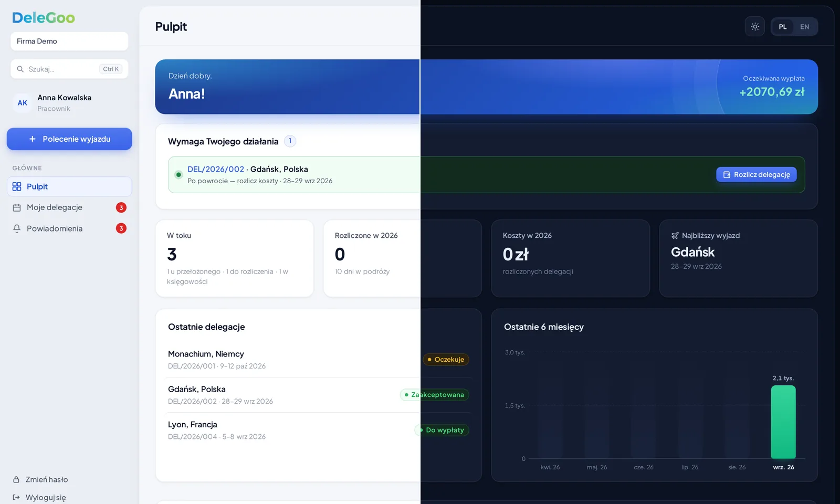Click the Zmień hasło lock icon
840x504 pixels.
click(x=16, y=479)
